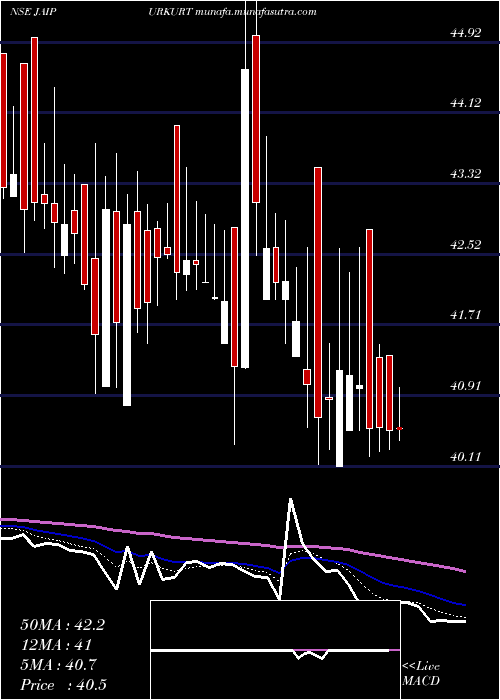Click the 5MA : 40.7 readout
This screenshot has height=700, width=500.
[x=60, y=665]
